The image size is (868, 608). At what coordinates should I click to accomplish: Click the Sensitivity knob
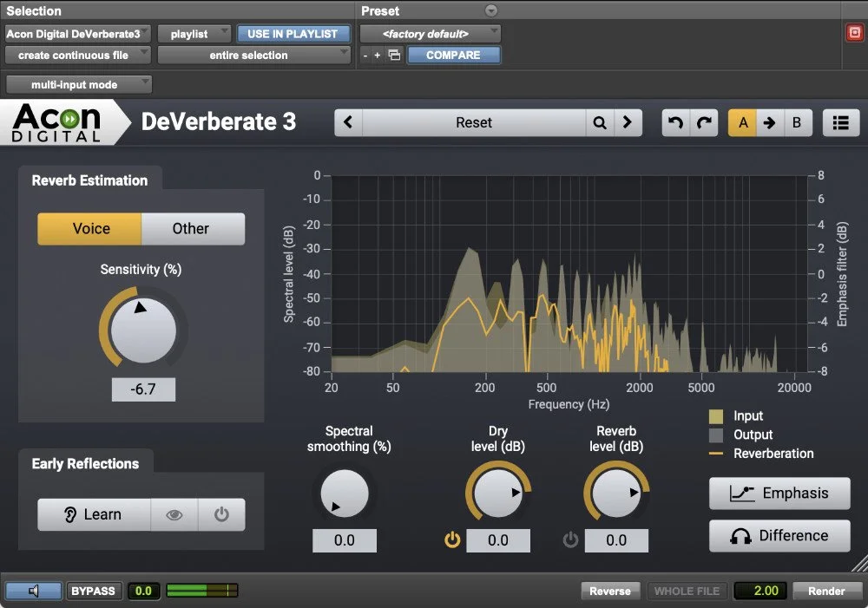coord(143,330)
